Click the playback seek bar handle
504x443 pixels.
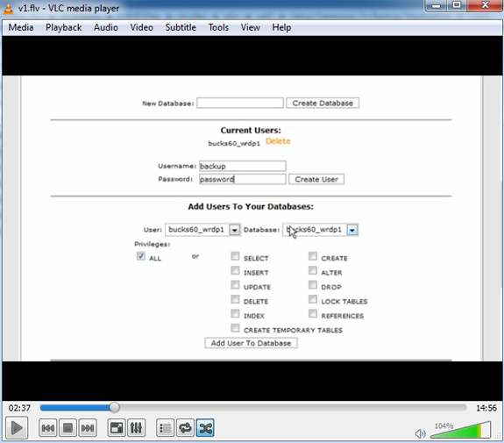pos(114,407)
